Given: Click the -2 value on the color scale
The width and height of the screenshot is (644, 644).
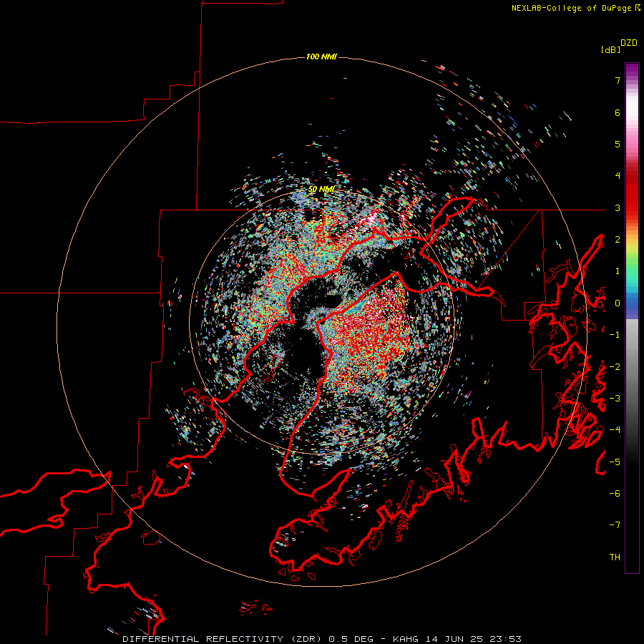Looking at the screenshot, I should [615, 367].
